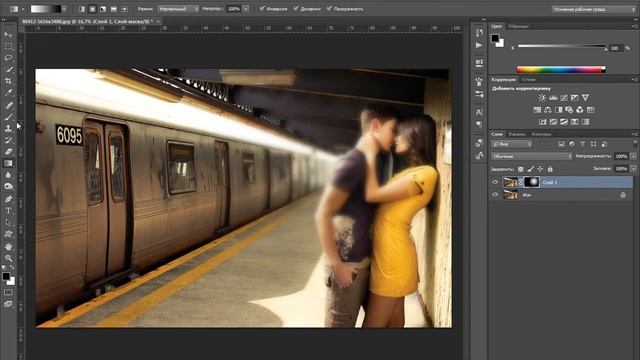Open collapsed Actions panel play icon
Viewport: 640px width, 360px height.
click(x=479, y=45)
